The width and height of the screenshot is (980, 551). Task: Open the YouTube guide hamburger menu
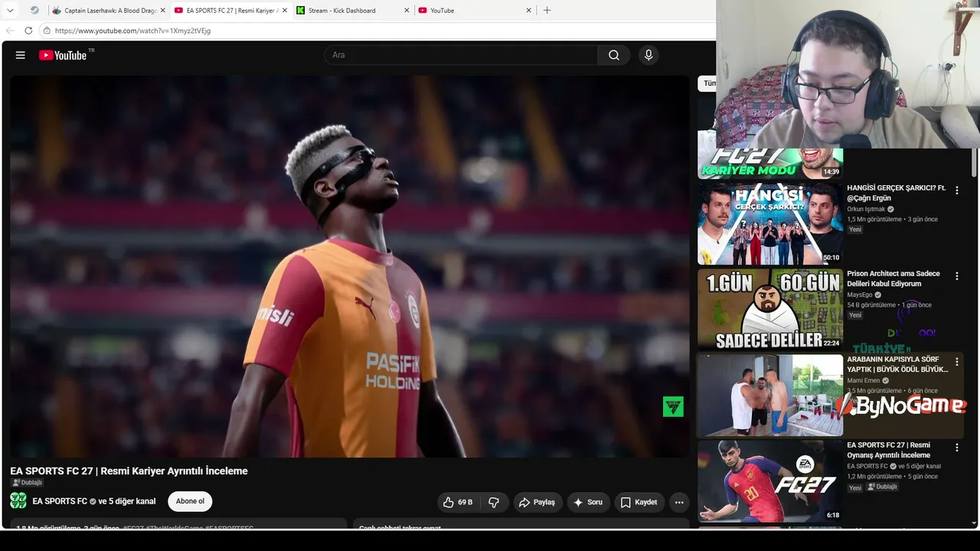click(x=21, y=55)
